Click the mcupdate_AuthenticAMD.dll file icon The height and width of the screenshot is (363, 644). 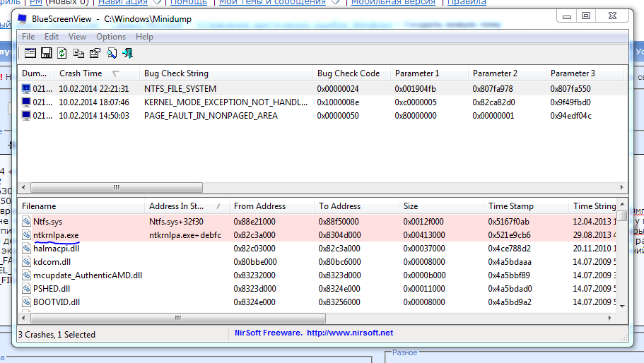27,275
